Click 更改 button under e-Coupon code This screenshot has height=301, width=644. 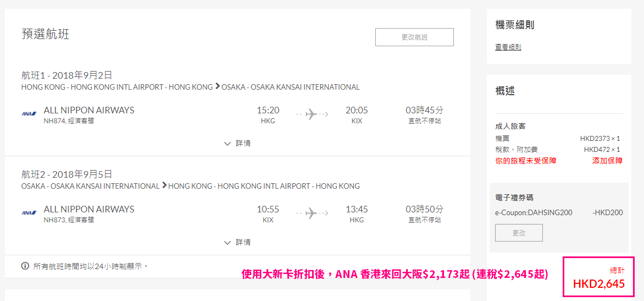coord(519,233)
